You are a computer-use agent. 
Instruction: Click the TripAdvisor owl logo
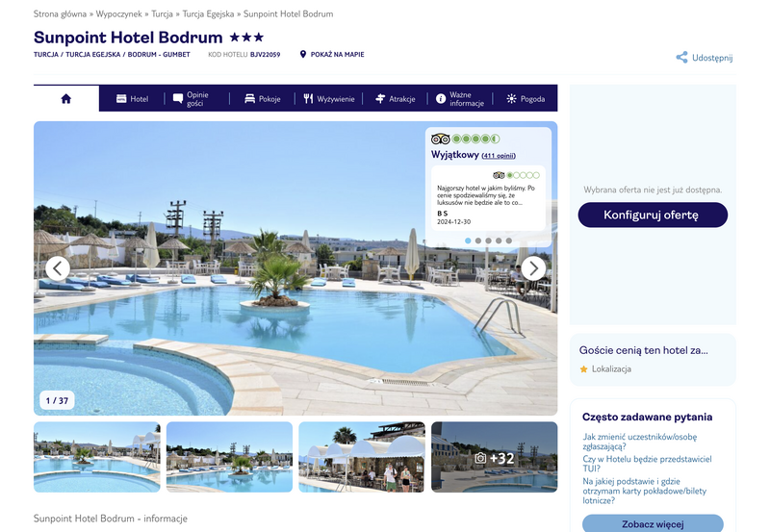coord(441,139)
